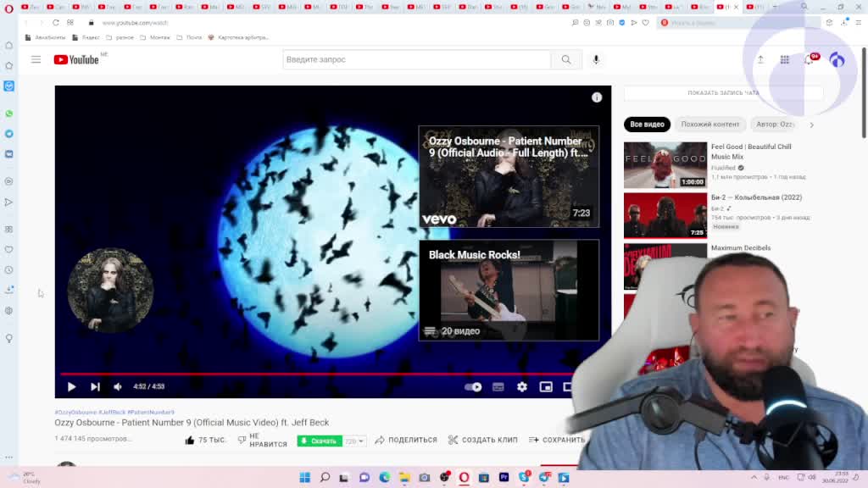
Task: Open Картотека арбитра... bookmark
Action: point(238,37)
